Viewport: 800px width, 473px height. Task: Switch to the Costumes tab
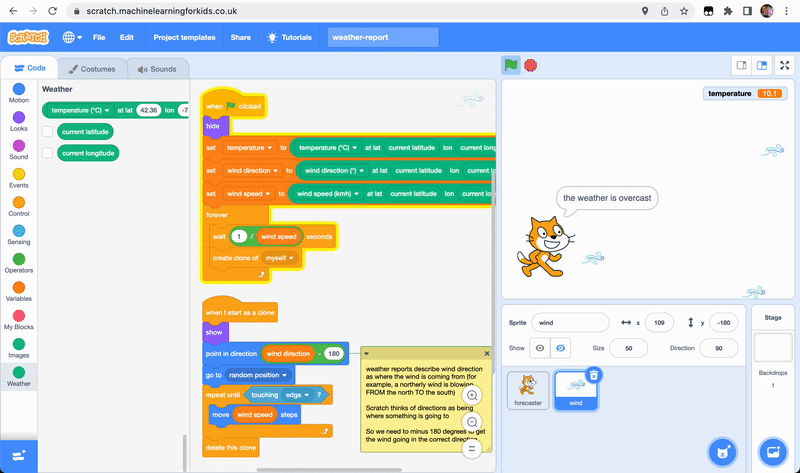(x=92, y=69)
